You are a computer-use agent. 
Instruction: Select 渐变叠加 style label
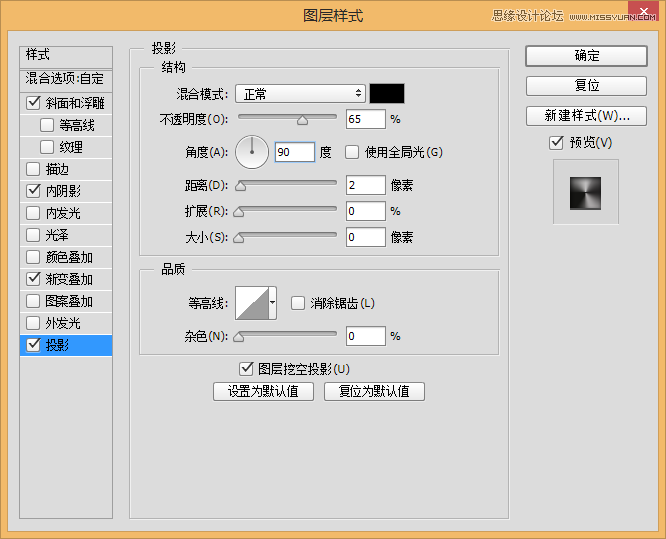(69, 279)
